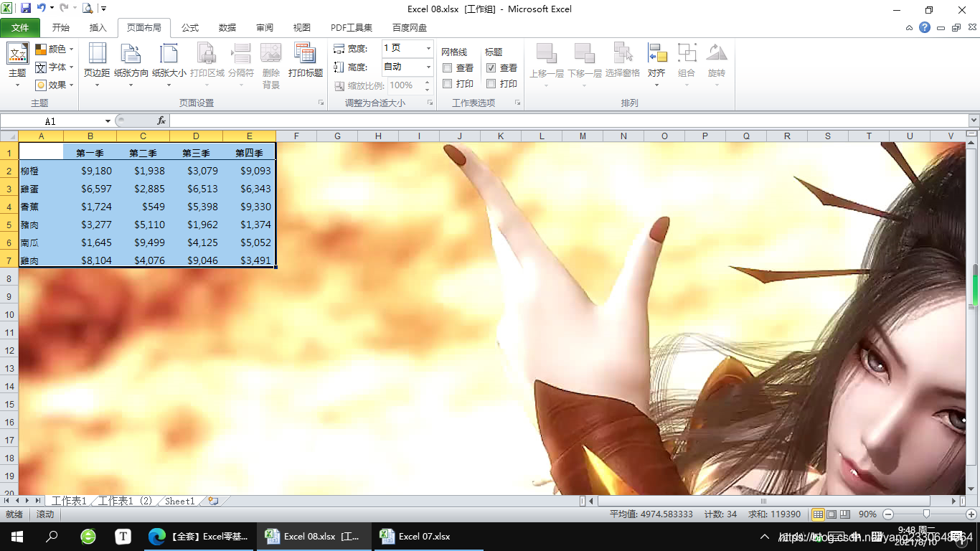Switch to the 插入 ribbon tab

98,27
